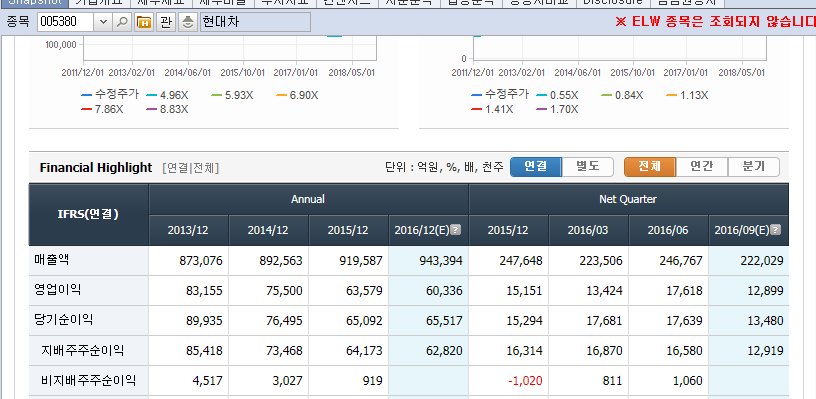
Task: Click the 당기순이익 row label
Action: click(64, 320)
